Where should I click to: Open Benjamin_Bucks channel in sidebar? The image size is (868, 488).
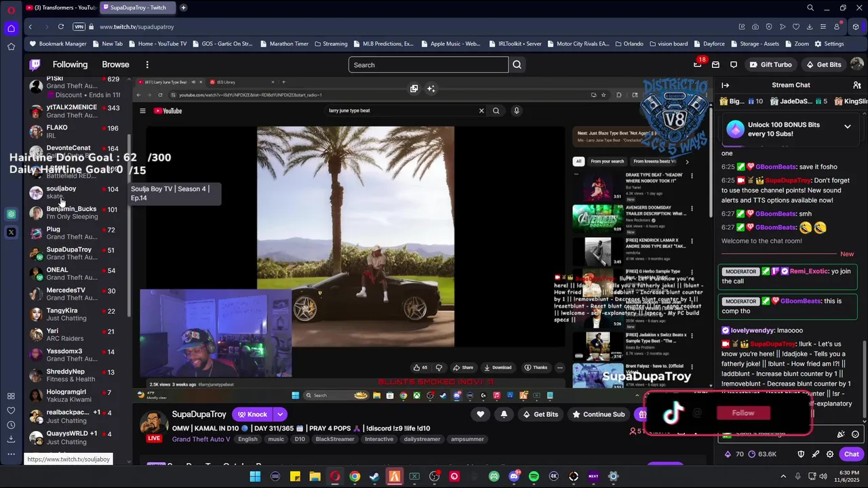pos(75,213)
